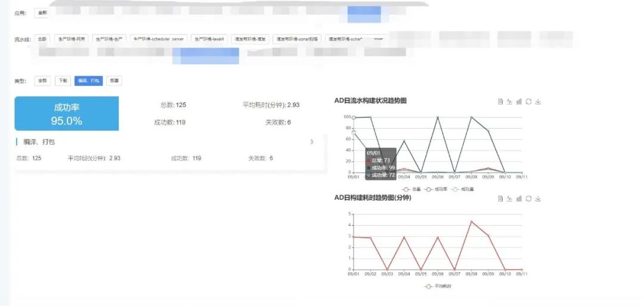Toggle the 成功量 legend series
The width and height of the screenshot is (644, 306).
462,189
